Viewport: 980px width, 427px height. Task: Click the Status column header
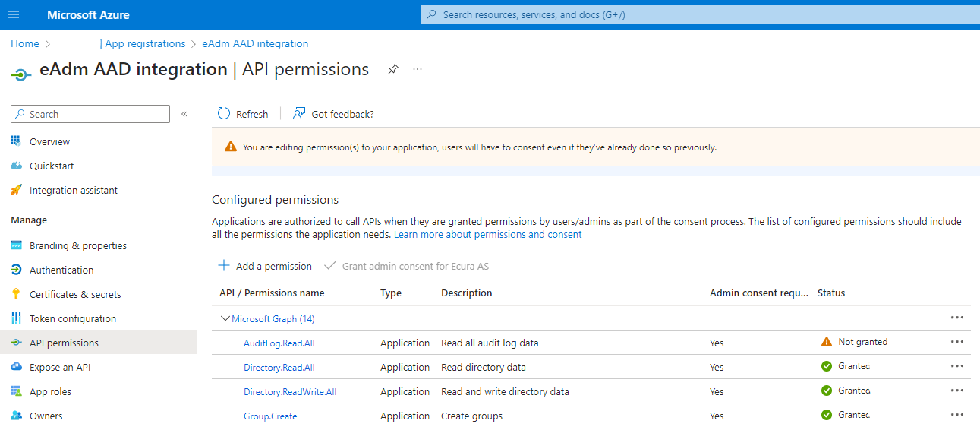(831, 293)
